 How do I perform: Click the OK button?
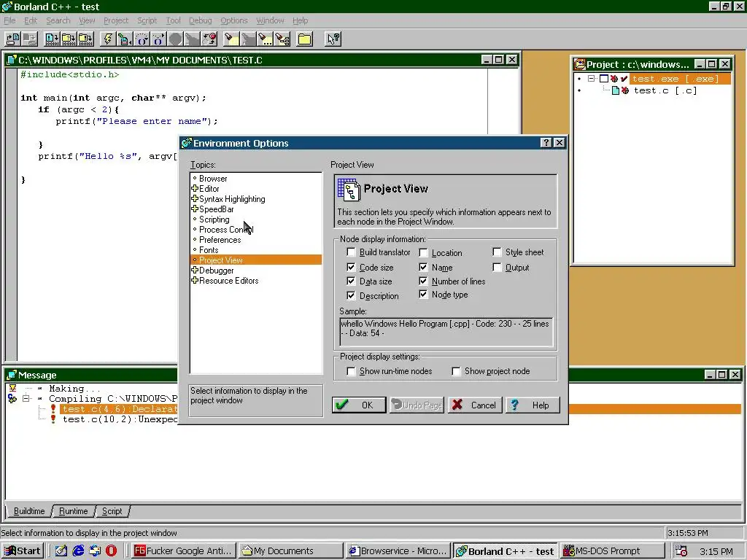[x=359, y=405]
